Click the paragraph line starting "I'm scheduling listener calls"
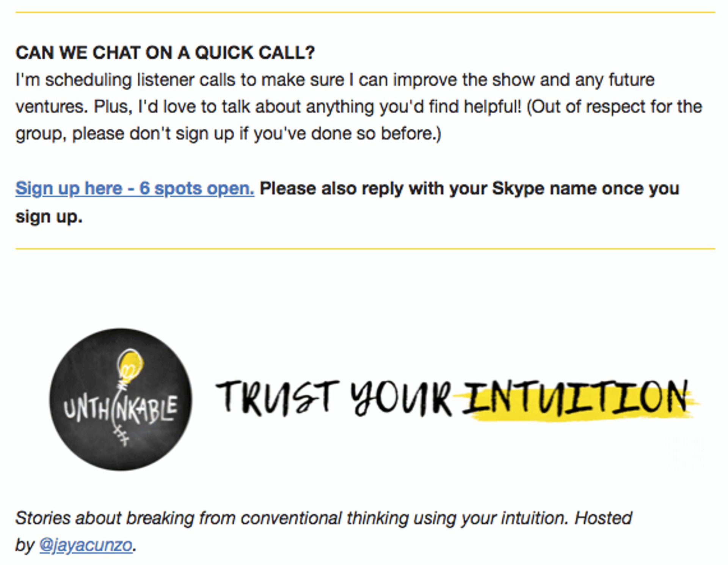728x565 pixels. tap(335, 80)
